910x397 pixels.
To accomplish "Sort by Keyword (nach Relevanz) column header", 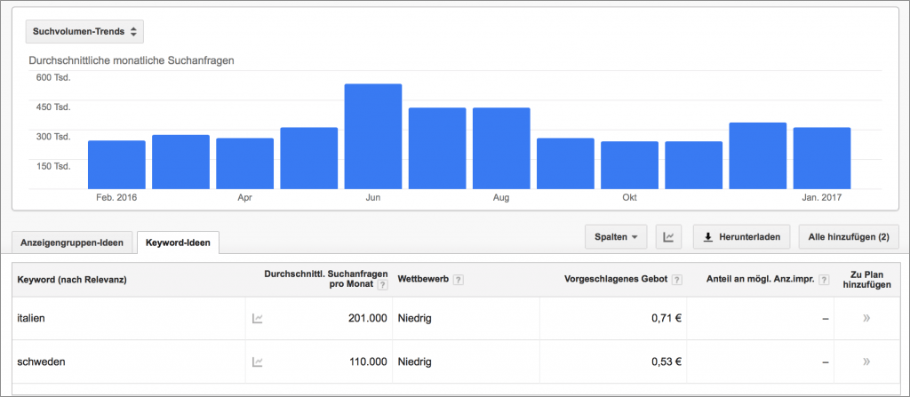I will pyautogui.click(x=73, y=280).
